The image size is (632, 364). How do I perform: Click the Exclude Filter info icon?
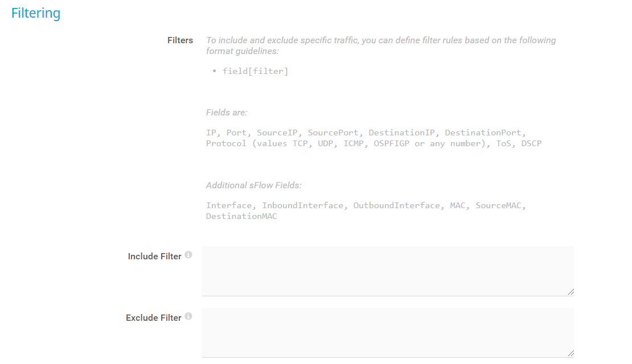click(188, 316)
